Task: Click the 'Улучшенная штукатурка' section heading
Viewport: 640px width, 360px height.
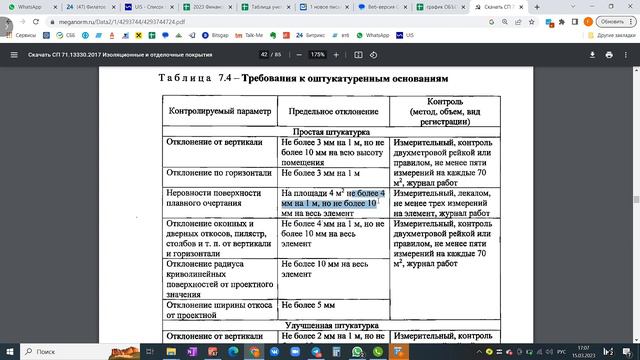Action: (x=332, y=325)
